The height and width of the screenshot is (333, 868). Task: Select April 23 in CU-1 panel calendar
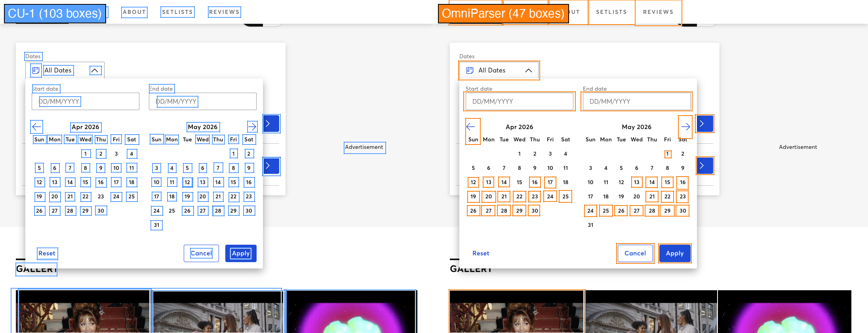101,196
